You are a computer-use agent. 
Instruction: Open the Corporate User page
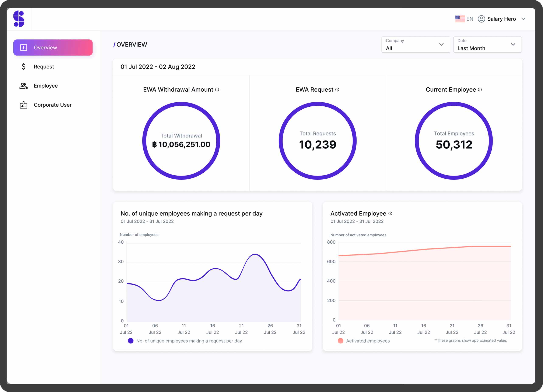point(53,105)
